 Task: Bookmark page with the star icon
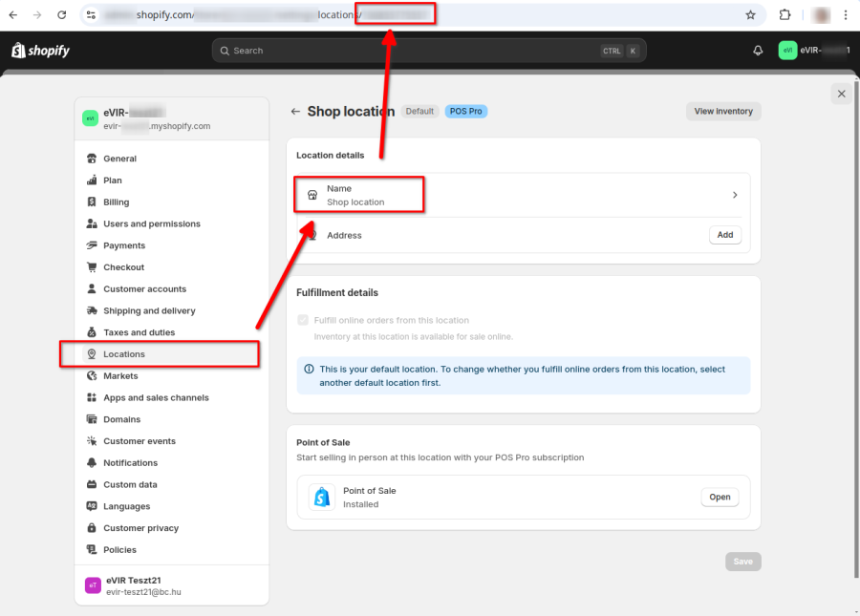pyautogui.click(x=750, y=14)
